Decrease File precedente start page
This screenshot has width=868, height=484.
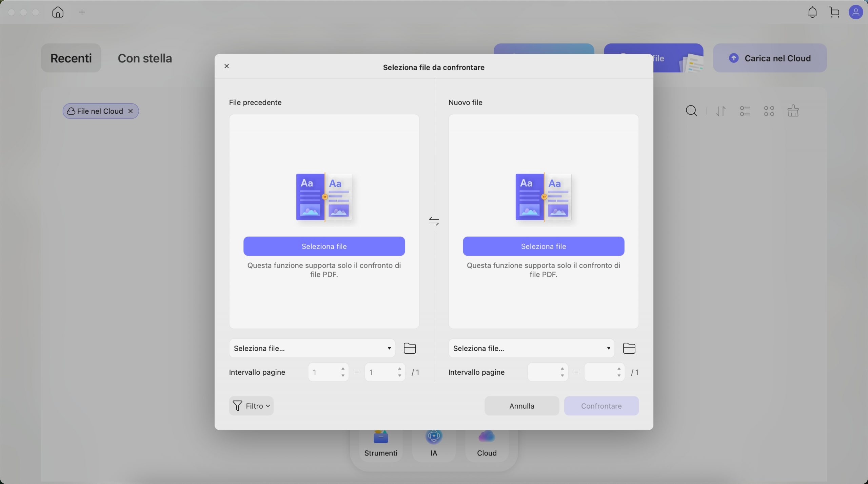[343, 376]
